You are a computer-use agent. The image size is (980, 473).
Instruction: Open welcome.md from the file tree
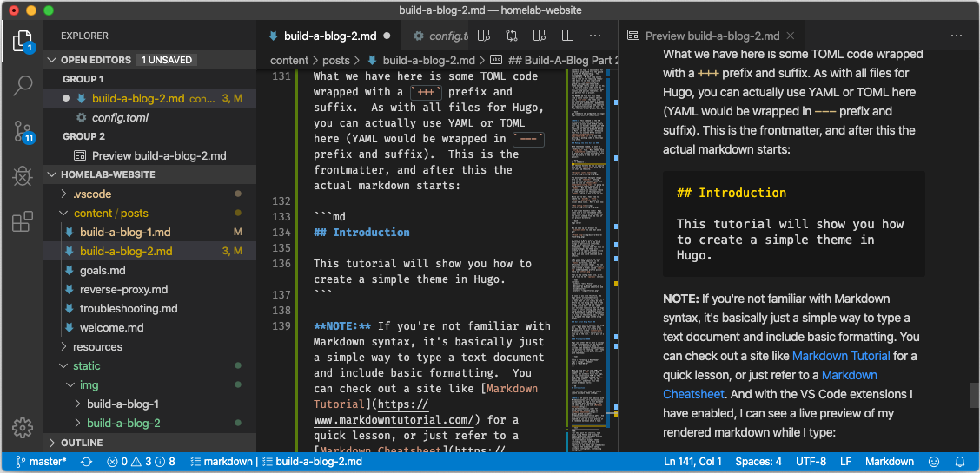point(150,327)
